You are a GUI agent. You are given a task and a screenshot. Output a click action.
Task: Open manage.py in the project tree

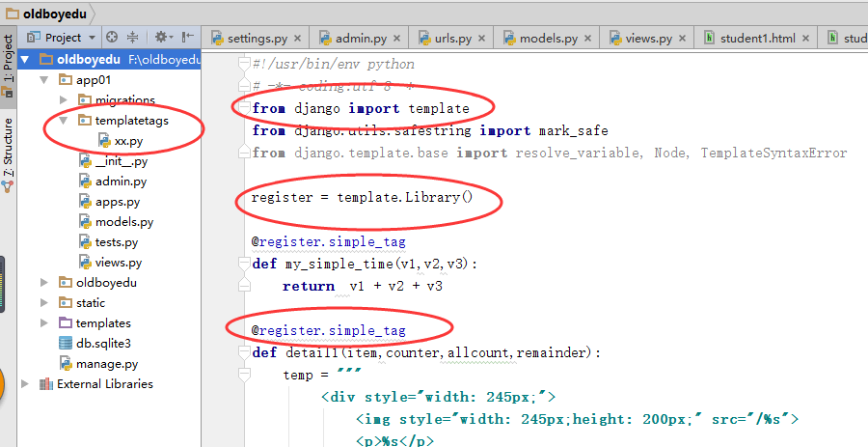107,364
